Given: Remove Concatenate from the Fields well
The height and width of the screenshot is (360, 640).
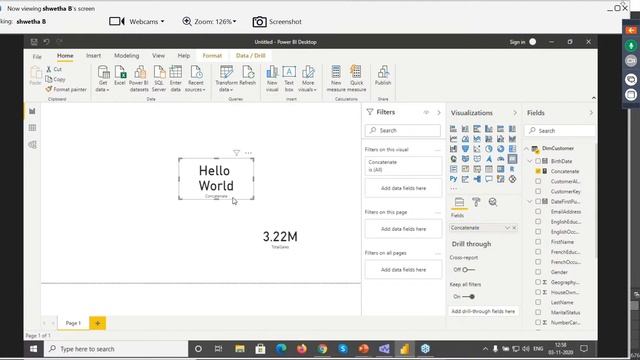Looking at the screenshot, I should (514, 228).
